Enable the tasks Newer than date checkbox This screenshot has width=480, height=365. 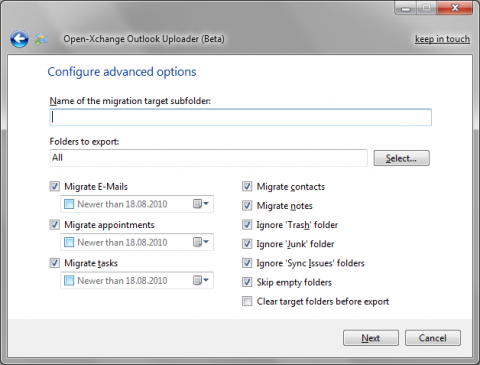[69, 281]
